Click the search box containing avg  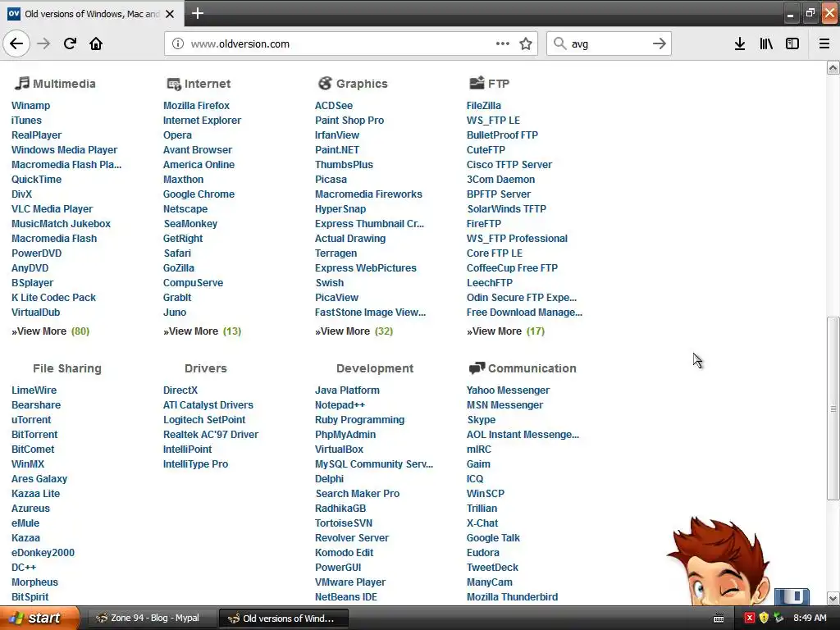608,44
